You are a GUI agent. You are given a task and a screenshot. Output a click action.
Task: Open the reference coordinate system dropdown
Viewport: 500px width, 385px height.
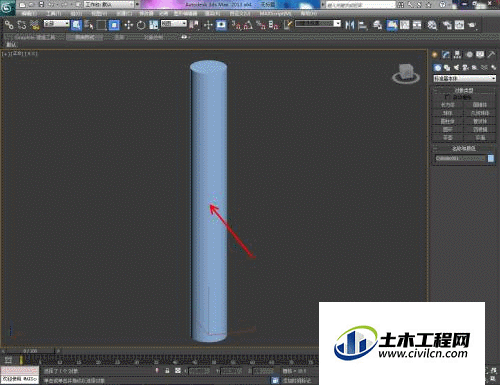point(174,24)
